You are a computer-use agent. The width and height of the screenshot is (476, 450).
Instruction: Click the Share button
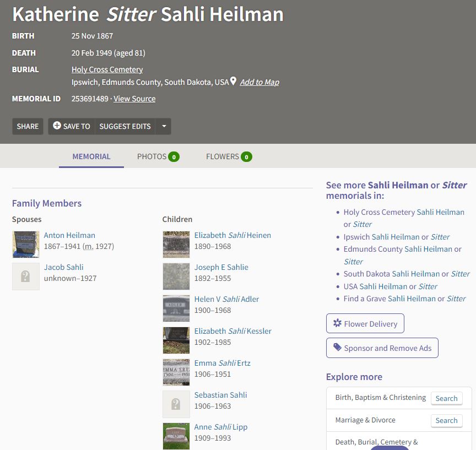(28, 126)
